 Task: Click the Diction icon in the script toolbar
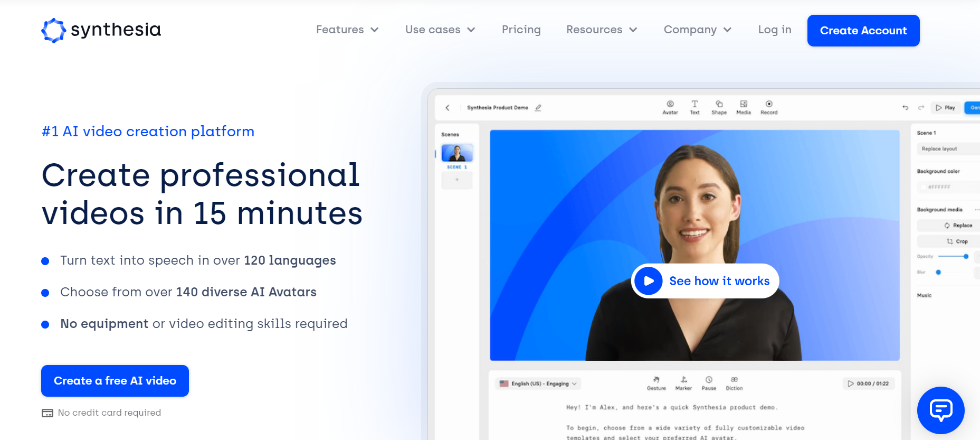[x=734, y=383]
